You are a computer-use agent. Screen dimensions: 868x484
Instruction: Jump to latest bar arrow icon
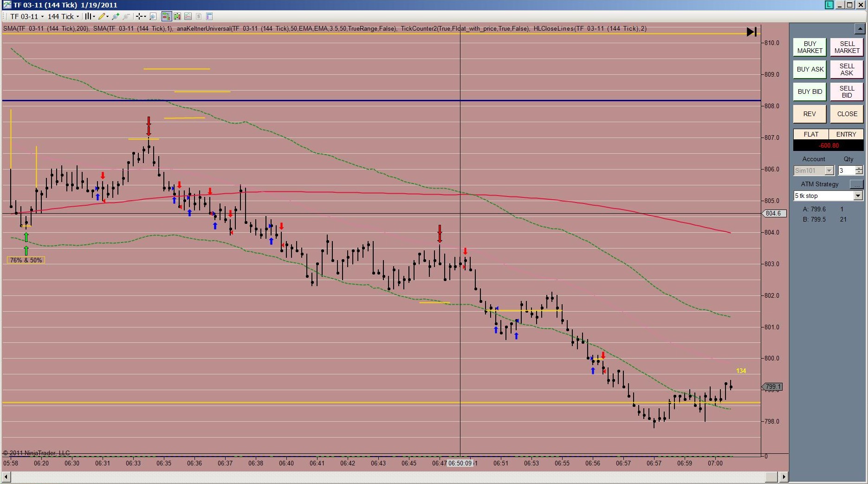point(751,32)
